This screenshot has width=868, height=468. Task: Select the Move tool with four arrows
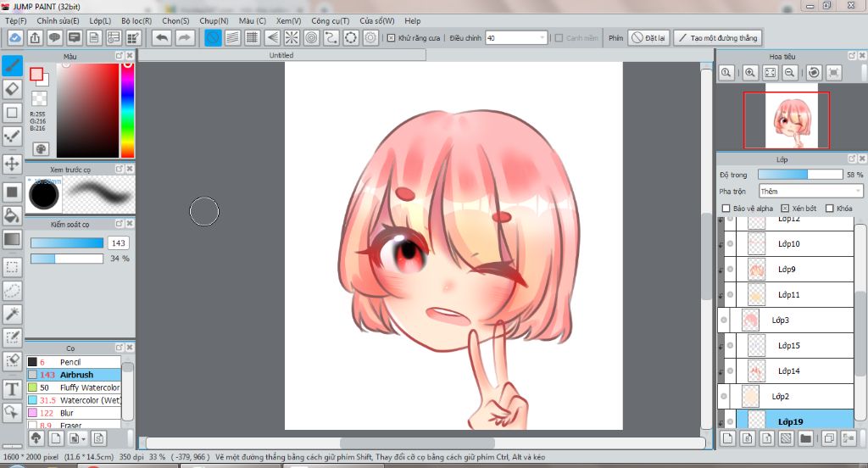coord(12,164)
